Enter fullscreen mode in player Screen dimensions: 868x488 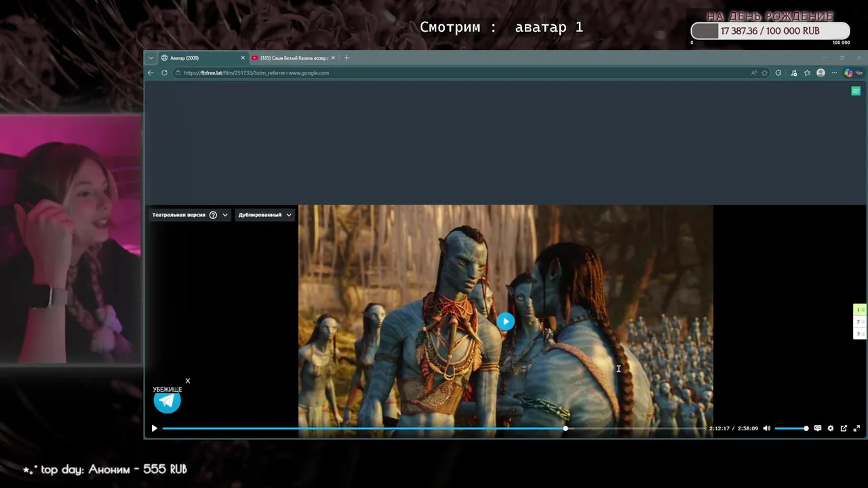pos(856,428)
